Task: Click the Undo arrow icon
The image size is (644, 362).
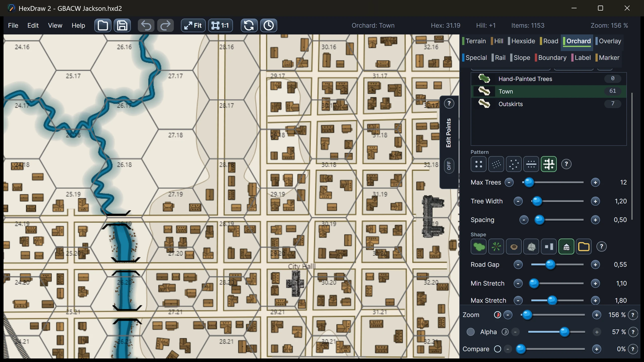Action: click(x=146, y=25)
